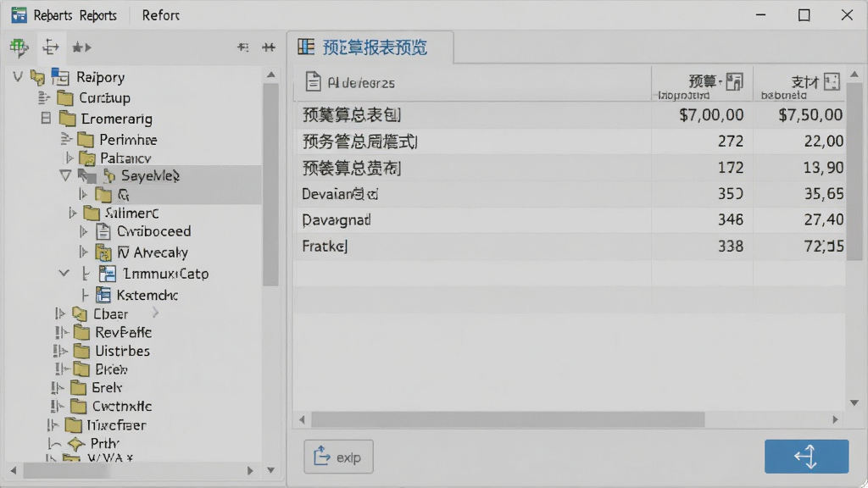868x488 pixels.
Task: Click the Alvecaky folder icon
Action: (x=103, y=252)
